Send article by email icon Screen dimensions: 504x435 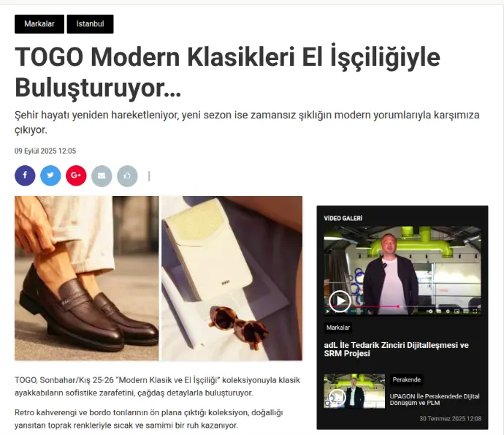click(102, 176)
